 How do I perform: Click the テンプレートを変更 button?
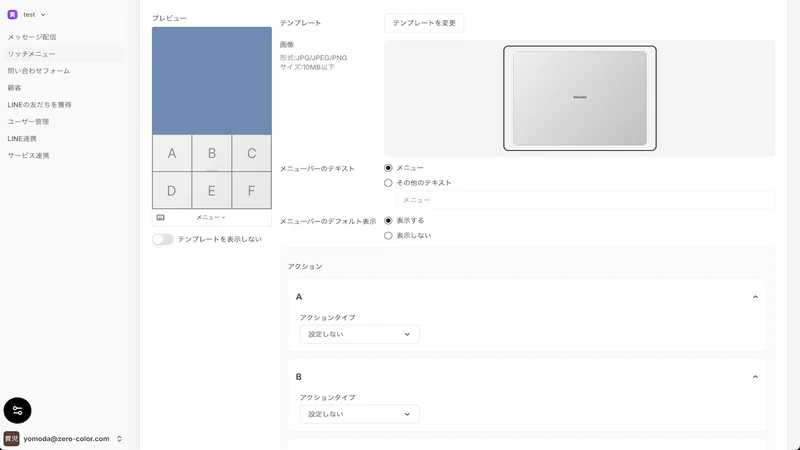tap(424, 23)
